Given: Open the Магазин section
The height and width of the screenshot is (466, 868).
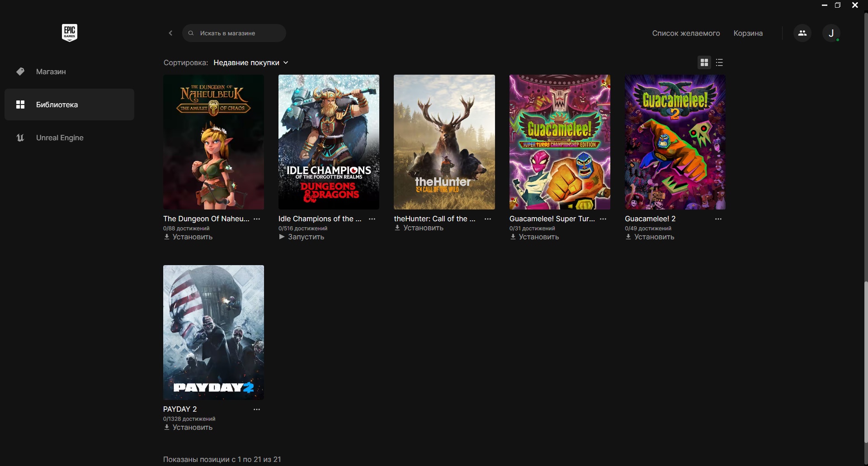Looking at the screenshot, I should click(69, 71).
